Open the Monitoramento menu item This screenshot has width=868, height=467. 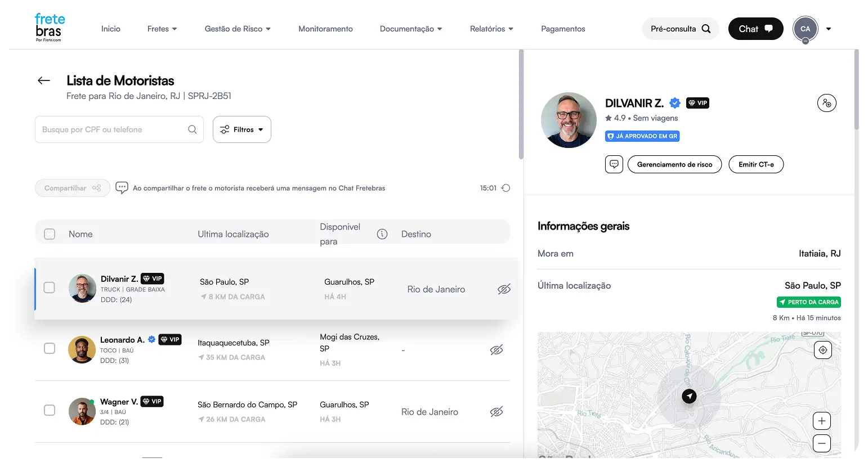(x=325, y=29)
